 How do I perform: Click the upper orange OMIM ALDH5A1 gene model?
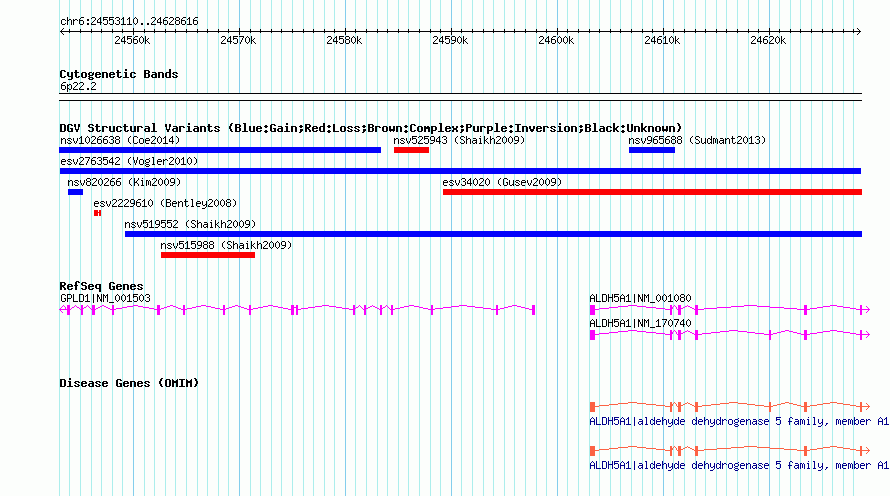[x=730, y=406]
